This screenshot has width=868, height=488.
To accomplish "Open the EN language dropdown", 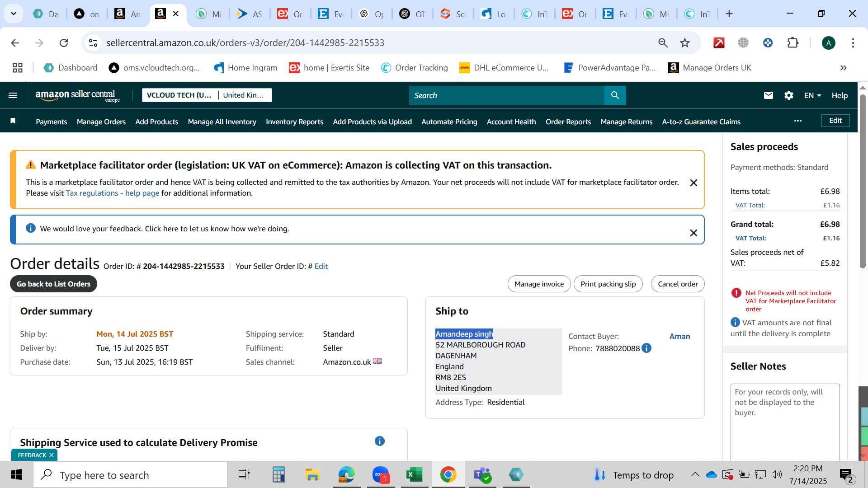I will pos(812,95).
